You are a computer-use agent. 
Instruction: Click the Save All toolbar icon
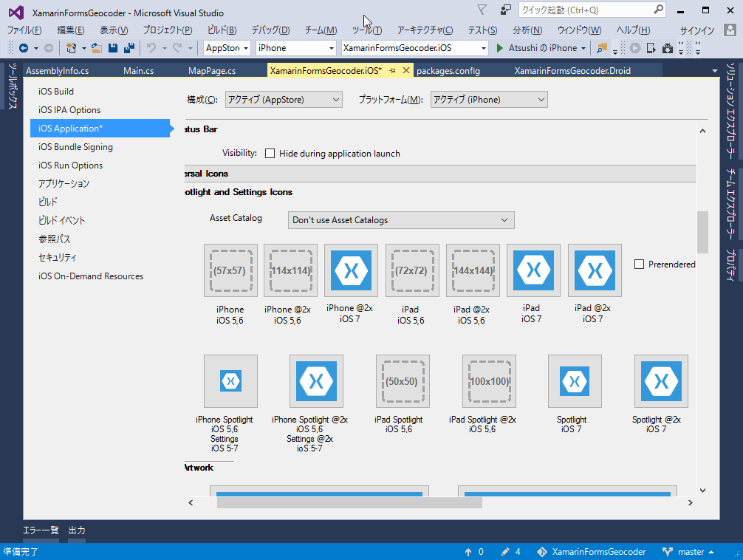[129, 48]
